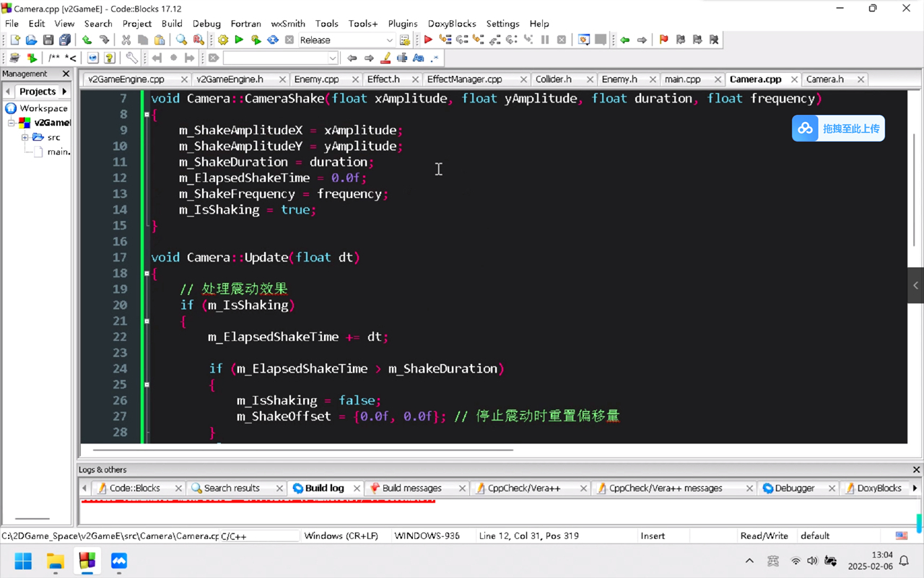
Task: Start debugging with the red arrow icon
Action: [x=428, y=40]
